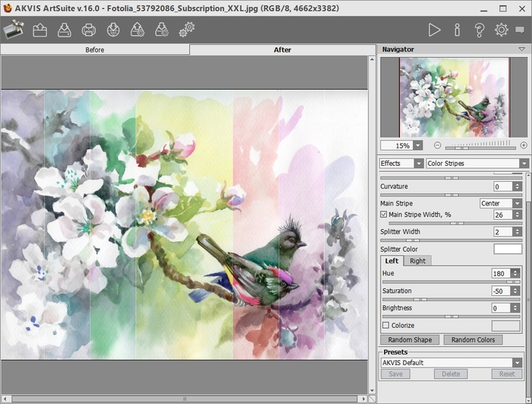Click the Splitter Width stepper arrows

tap(517, 231)
